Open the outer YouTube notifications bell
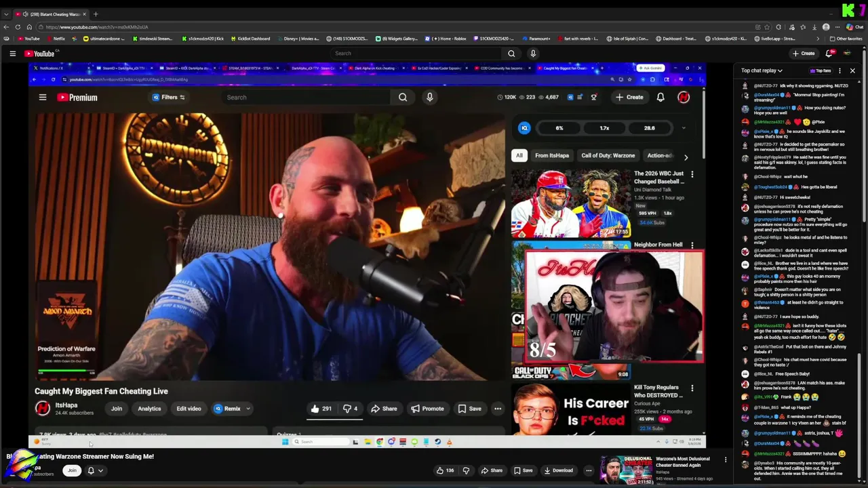Screen dimensions: 868x488 coord(828,54)
